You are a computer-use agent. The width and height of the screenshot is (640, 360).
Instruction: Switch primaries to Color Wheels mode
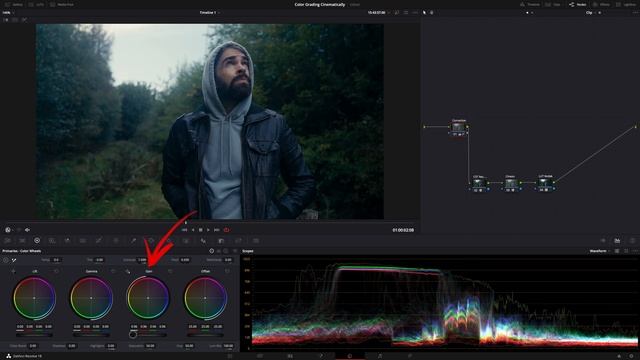(x=211, y=251)
